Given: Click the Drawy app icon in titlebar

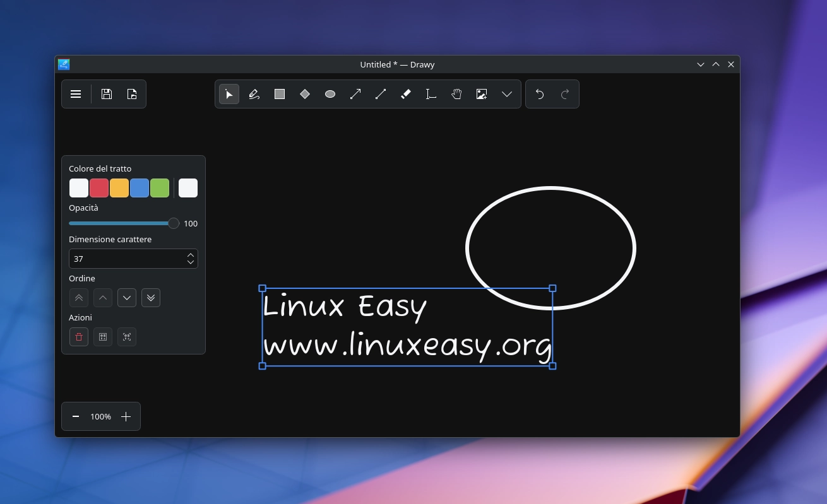Looking at the screenshot, I should [x=64, y=64].
